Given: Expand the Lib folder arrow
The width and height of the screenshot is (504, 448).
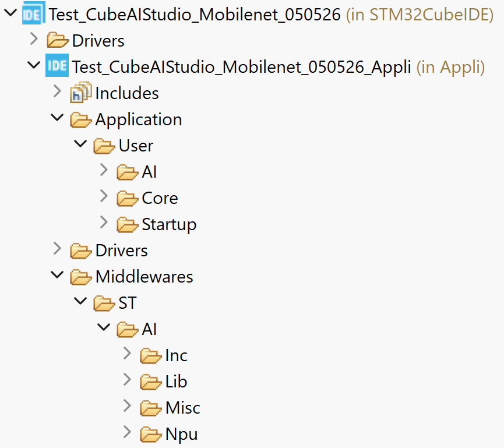Looking at the screenshot, I should [127, 379].
